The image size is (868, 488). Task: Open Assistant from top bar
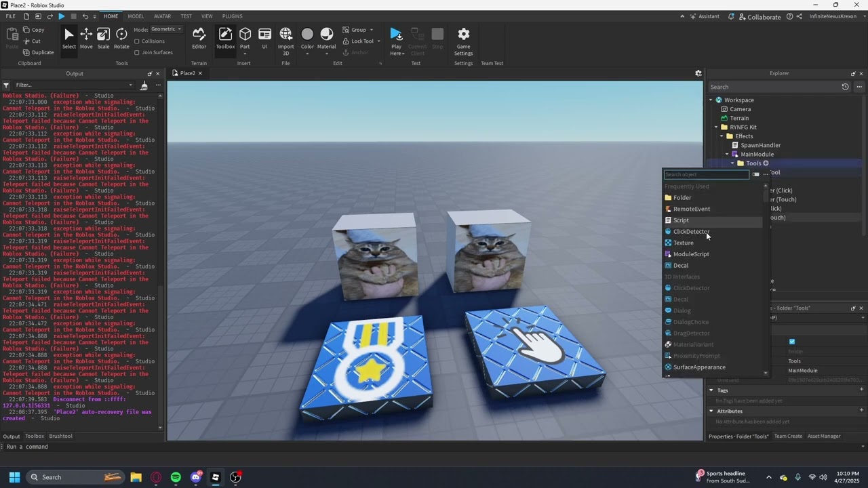704,16
